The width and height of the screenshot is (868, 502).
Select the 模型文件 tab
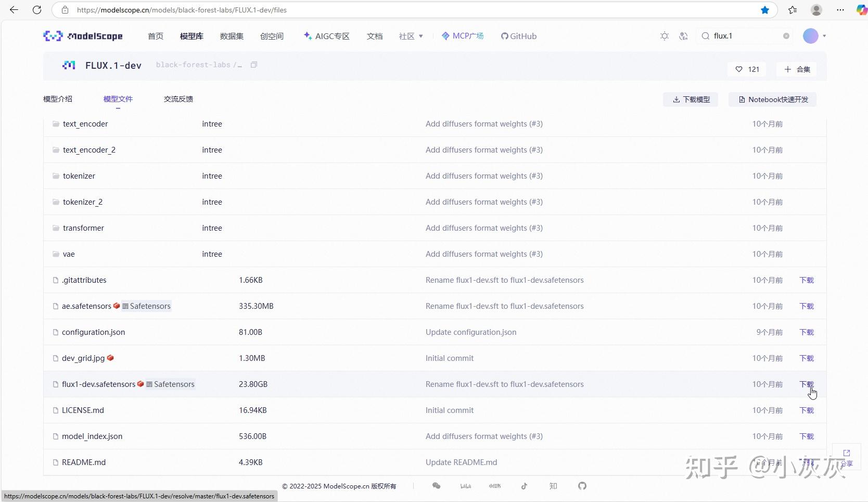click(x=118, y=99)
